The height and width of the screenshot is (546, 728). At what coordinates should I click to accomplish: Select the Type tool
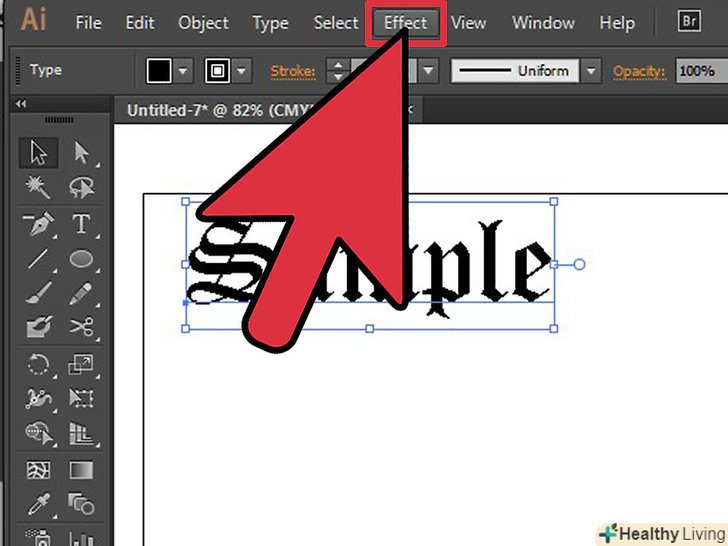tap(81, 224)
